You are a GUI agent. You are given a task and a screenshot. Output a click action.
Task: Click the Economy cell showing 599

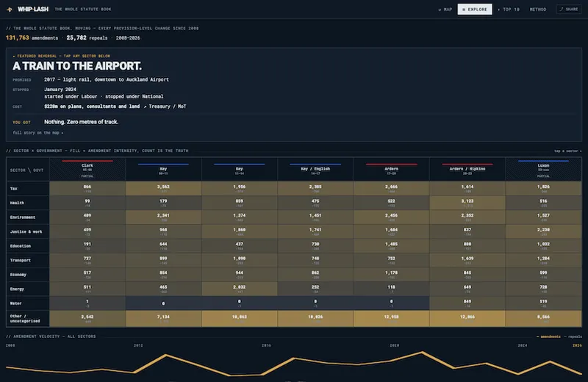543,275
